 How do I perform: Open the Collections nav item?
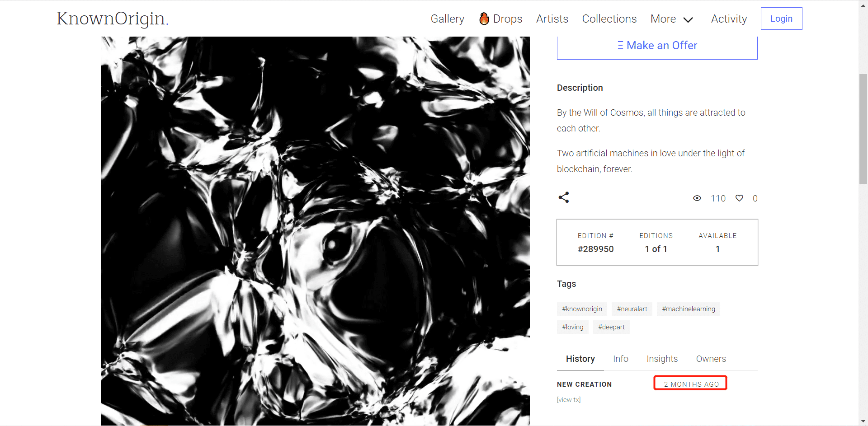[x=609, y=19]
